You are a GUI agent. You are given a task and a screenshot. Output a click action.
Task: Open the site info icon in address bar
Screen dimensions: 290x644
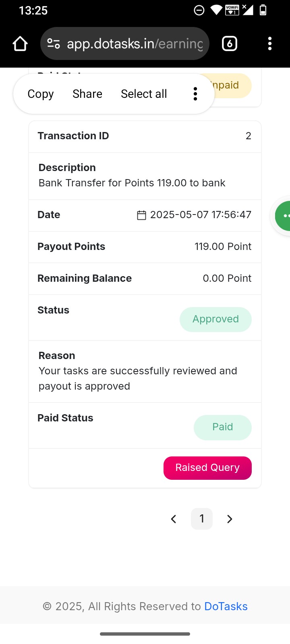54,43
